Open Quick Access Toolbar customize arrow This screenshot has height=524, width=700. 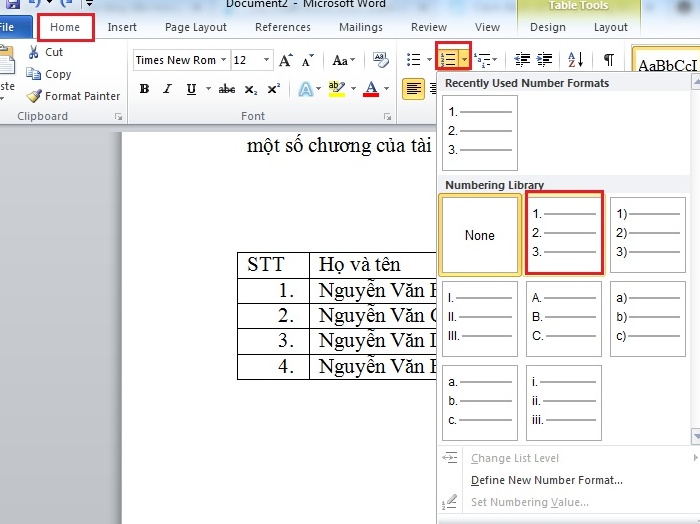89,4
